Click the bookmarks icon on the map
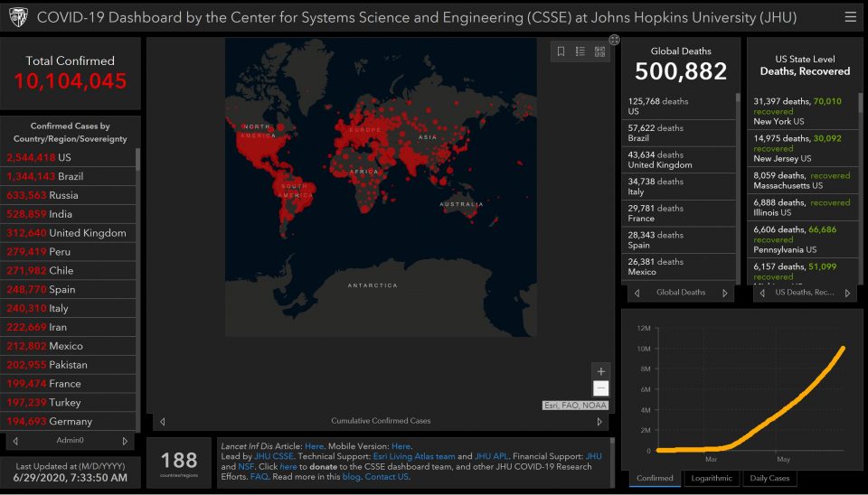The height and width of the screenshot is (495, 868). (561, 51)
